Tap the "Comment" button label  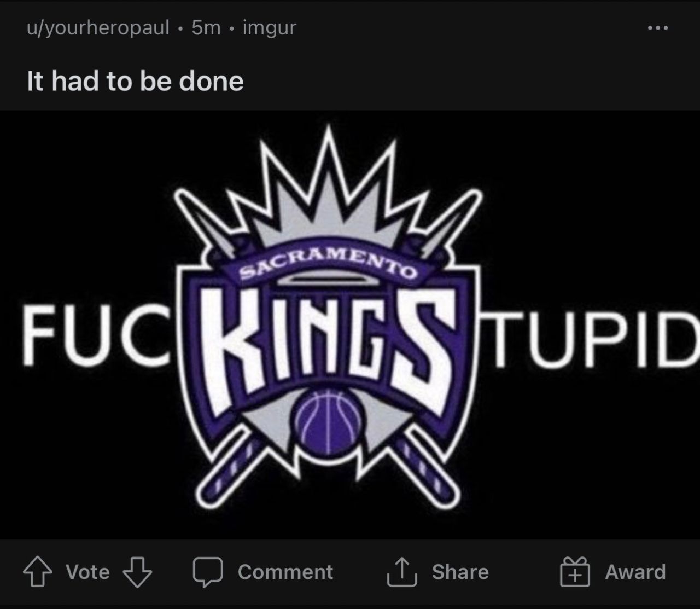coord(285,572)
